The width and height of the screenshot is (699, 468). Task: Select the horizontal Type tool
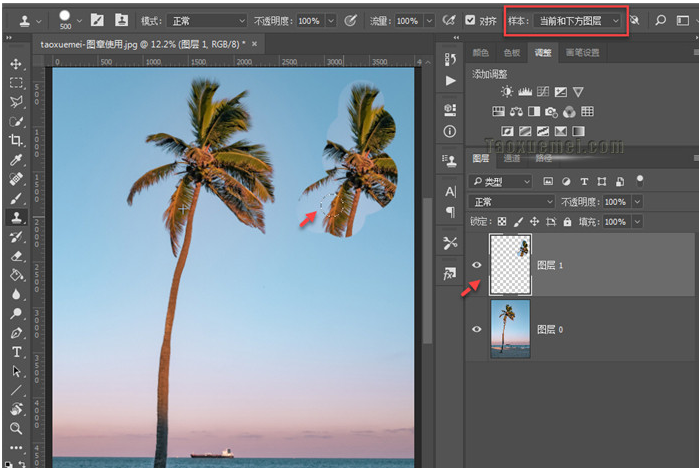(x=17, y=352)
